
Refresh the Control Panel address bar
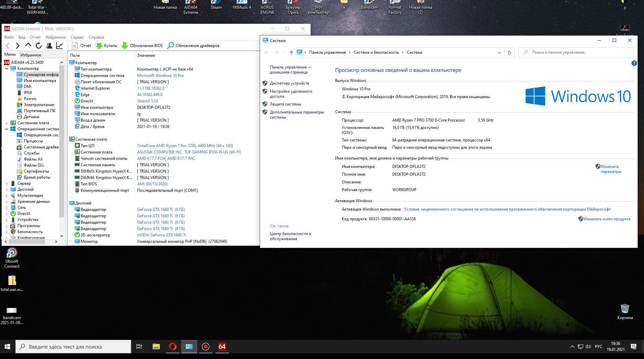point(510,52)
